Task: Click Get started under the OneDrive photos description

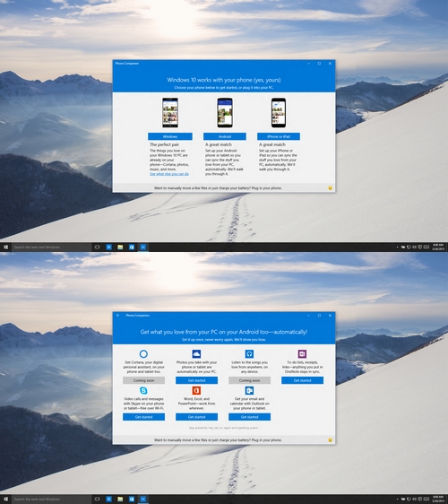Action: click(196, 380)
